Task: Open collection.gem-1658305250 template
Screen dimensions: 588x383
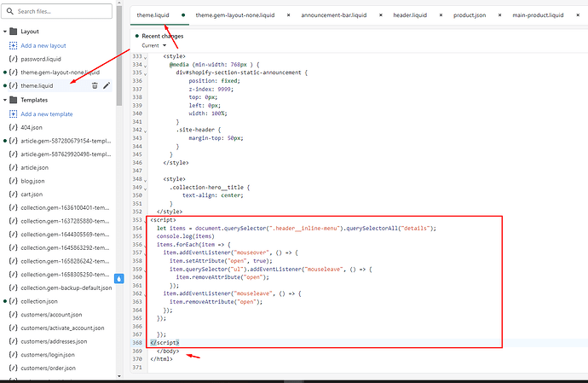Action: (65, 275)
